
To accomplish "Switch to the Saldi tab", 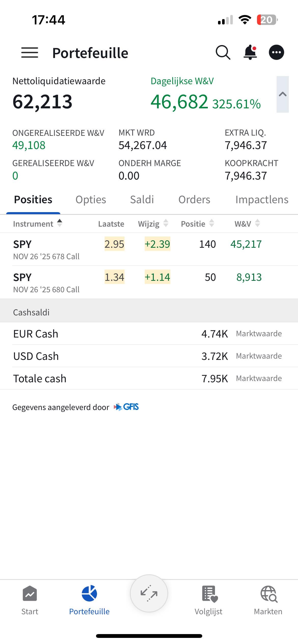I will (142, 200).
